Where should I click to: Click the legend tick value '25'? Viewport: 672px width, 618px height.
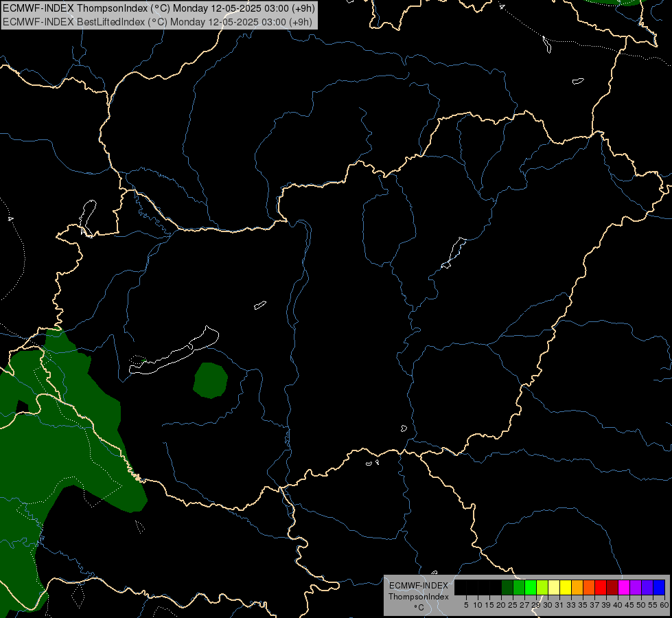(513, 605)
